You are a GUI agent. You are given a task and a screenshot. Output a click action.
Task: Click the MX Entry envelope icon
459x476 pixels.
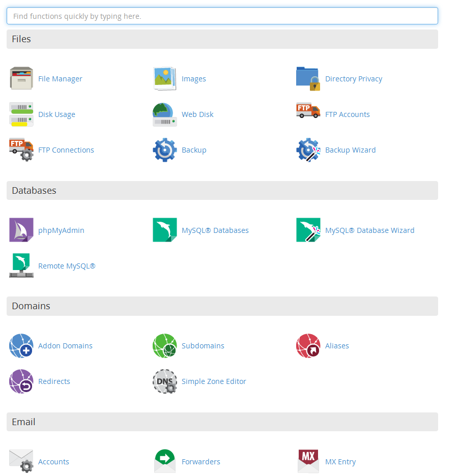308,461
